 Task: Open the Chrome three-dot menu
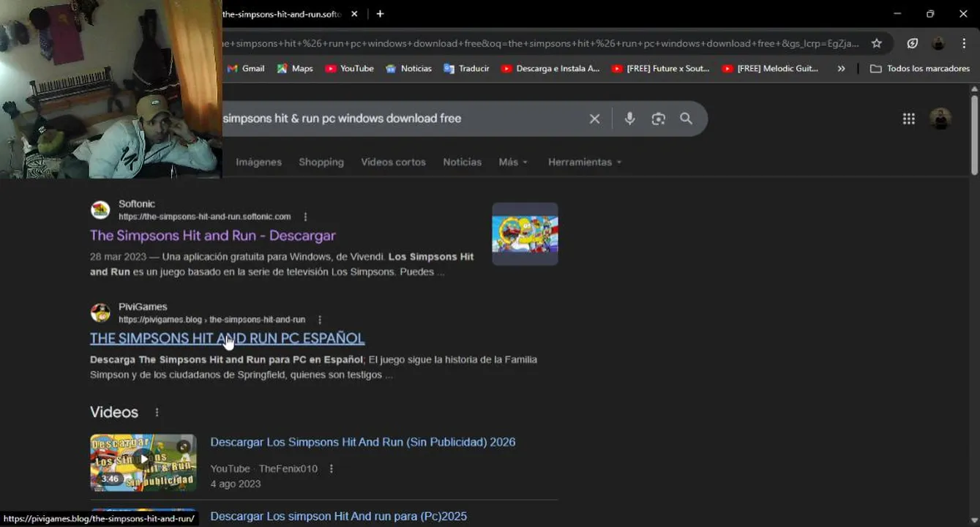coord(965,43)
